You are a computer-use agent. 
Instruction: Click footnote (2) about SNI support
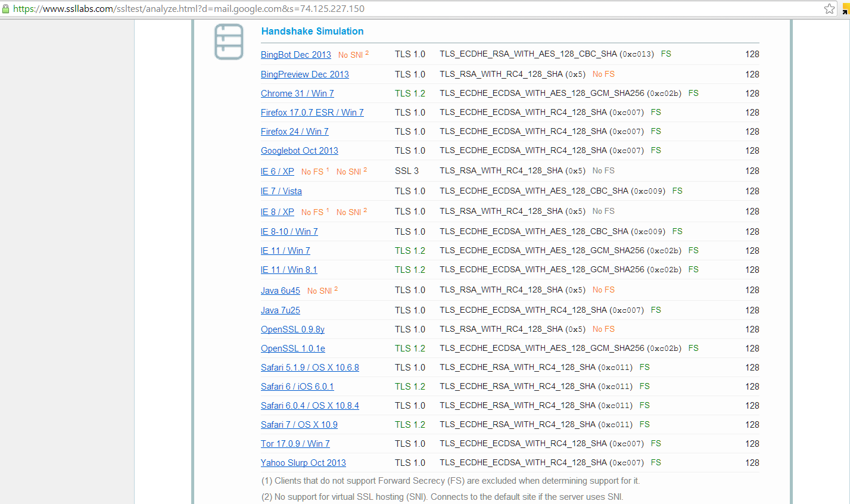coord(442,497)
